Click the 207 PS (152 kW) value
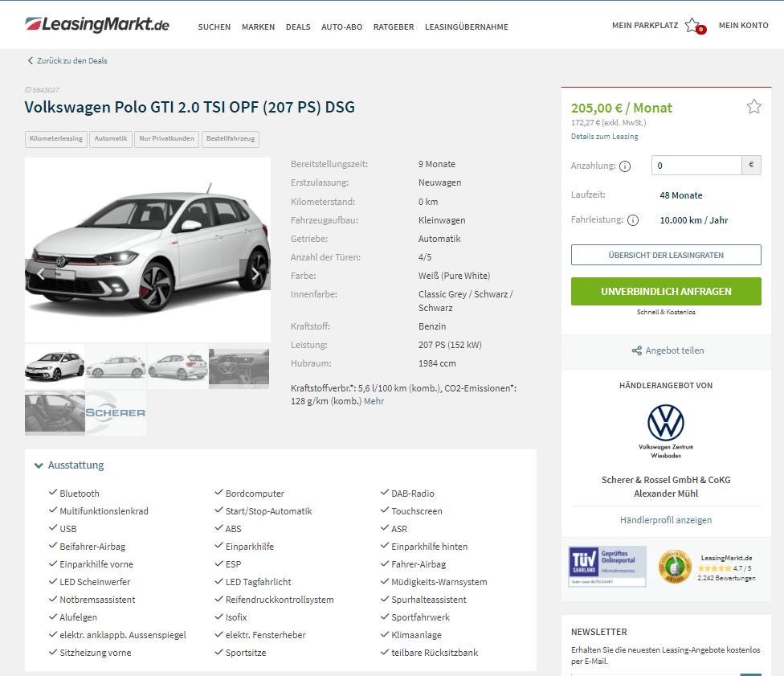This screenshot has height=676, width=784. click(x=450, y=346)
